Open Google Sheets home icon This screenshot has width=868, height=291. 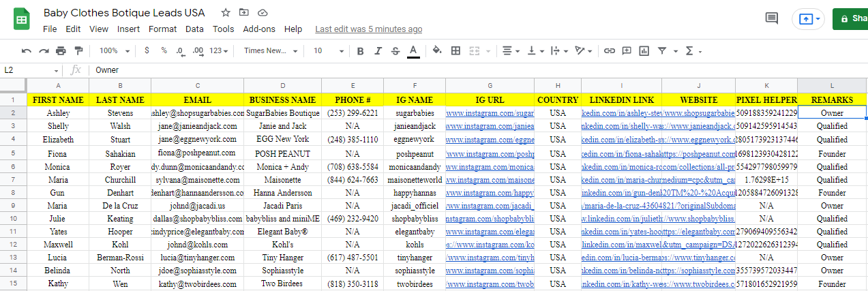[x=22, y=20]
